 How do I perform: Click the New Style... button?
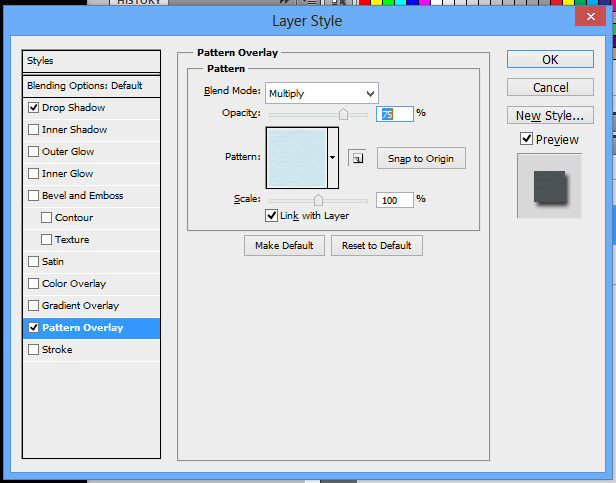coord(550,116)
